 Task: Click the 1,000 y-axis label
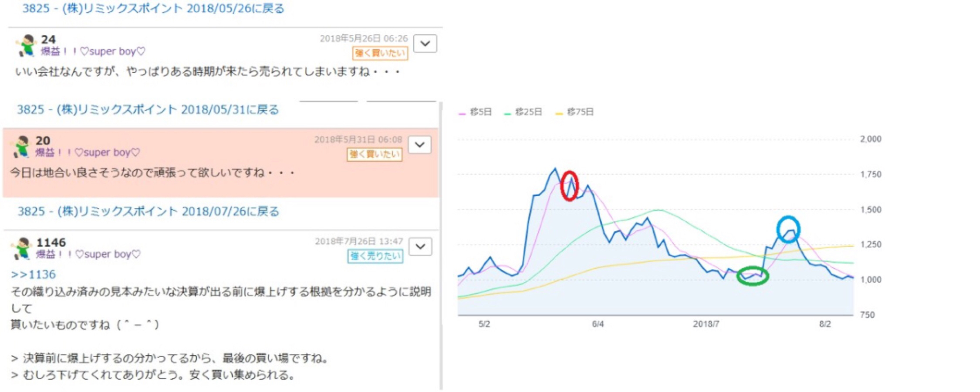pyautogui.click(x=871, y=280)
